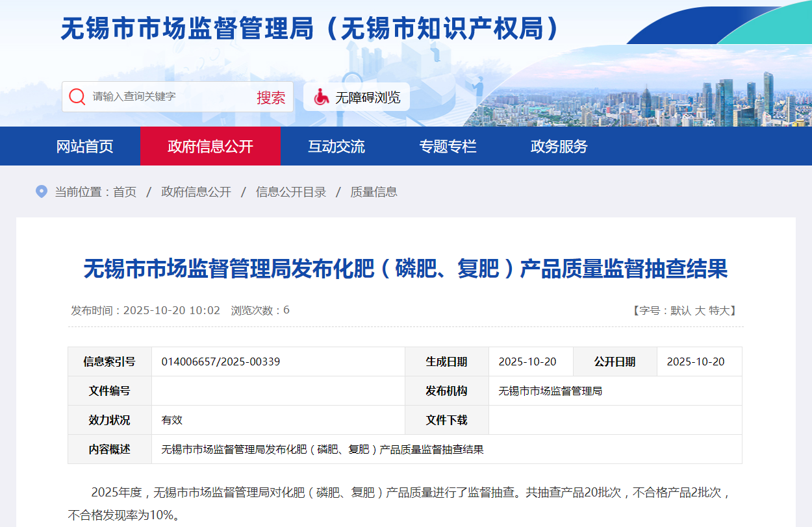Image resolution: width=812 pixels, height=527 pixels.
Task: Click 质量信息 breadcrumb link
Action: pyautogui.click(x=374, y=192)
